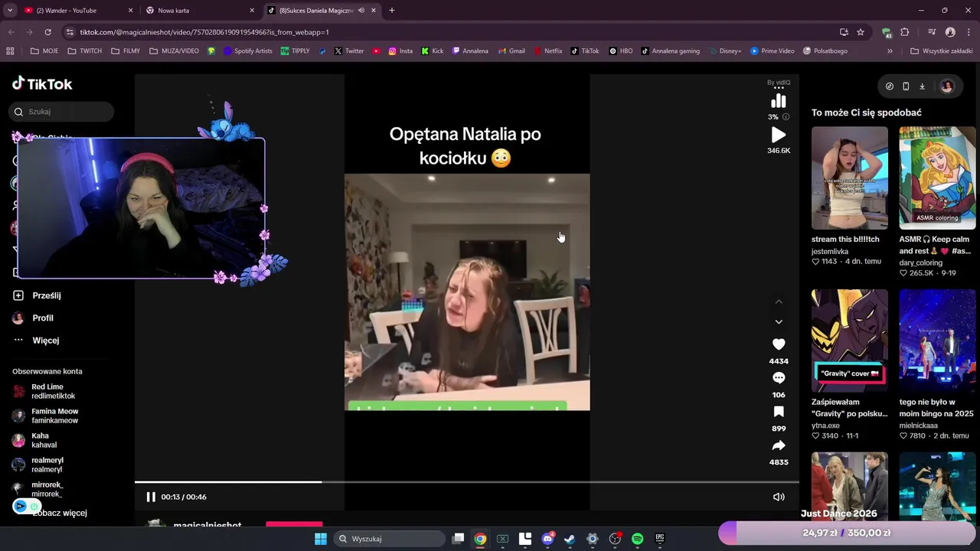Click the taskbar Wyszukaj search box
The height and width of the screenshot is (551, 980).
(x=388, y=539)
